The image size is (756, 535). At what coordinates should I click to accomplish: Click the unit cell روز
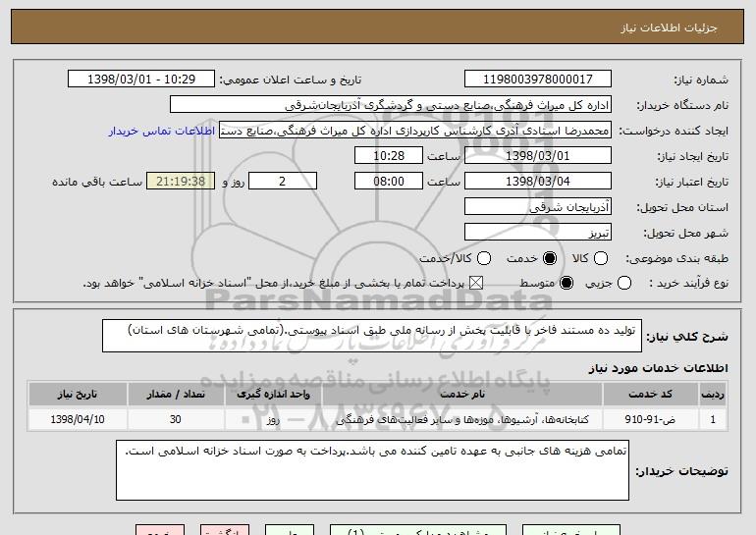(x=273, y=419)
